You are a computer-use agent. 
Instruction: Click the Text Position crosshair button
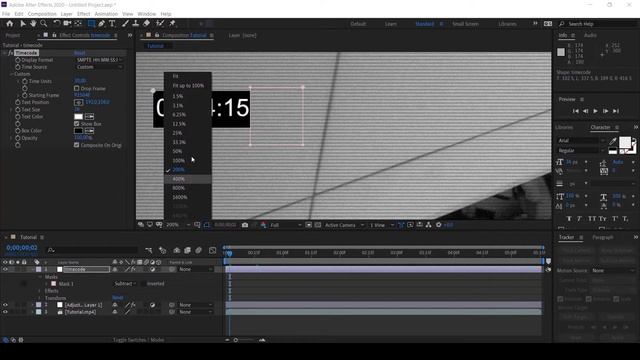[78, 102]
